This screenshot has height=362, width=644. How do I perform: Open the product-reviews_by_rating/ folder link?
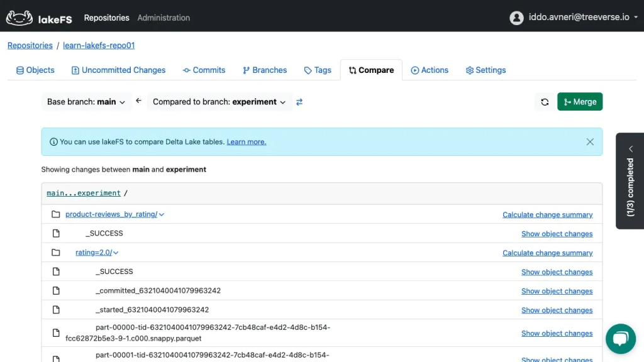[111, 214]
